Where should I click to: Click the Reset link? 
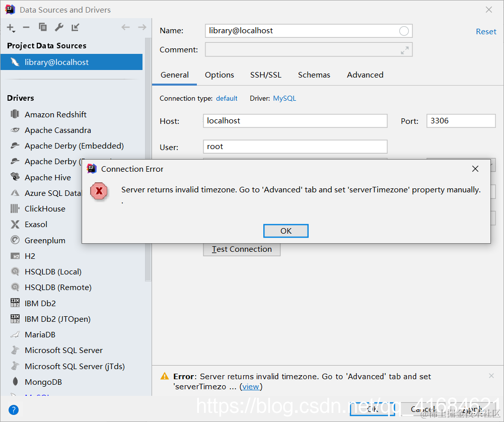[x=486, y=32]
